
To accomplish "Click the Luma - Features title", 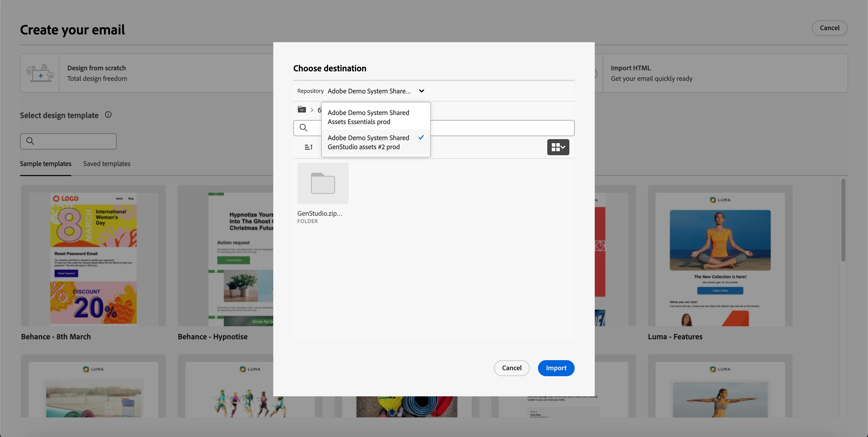I will (x=675, y=337).
